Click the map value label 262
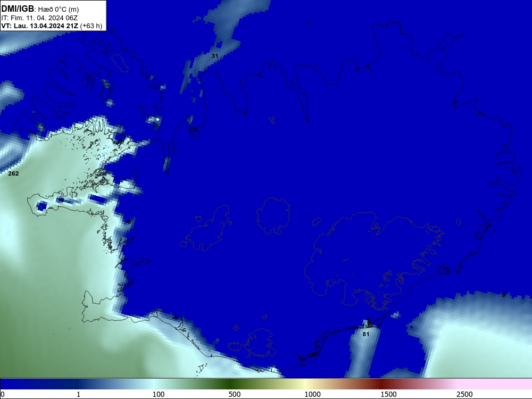 tap(13, 173)
